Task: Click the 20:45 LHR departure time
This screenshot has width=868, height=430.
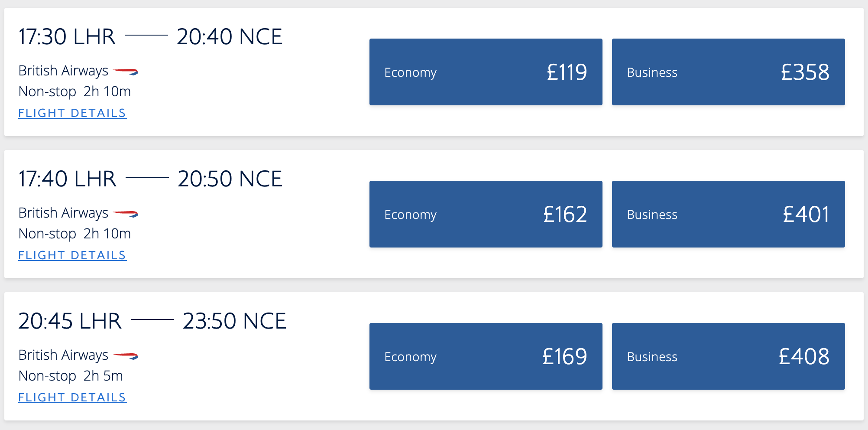Action: coord(70,321)
